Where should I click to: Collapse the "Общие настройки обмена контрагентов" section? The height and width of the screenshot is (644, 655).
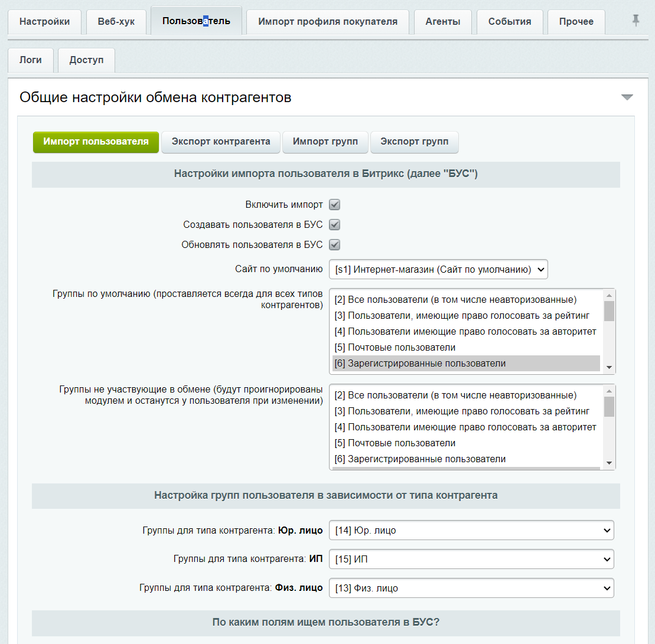(x=627, y=97)
